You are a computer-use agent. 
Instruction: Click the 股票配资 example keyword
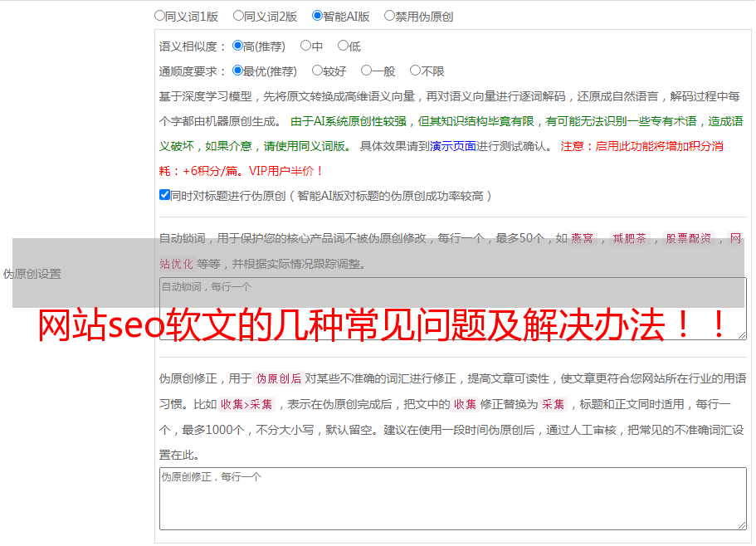(x=688, y=238)
